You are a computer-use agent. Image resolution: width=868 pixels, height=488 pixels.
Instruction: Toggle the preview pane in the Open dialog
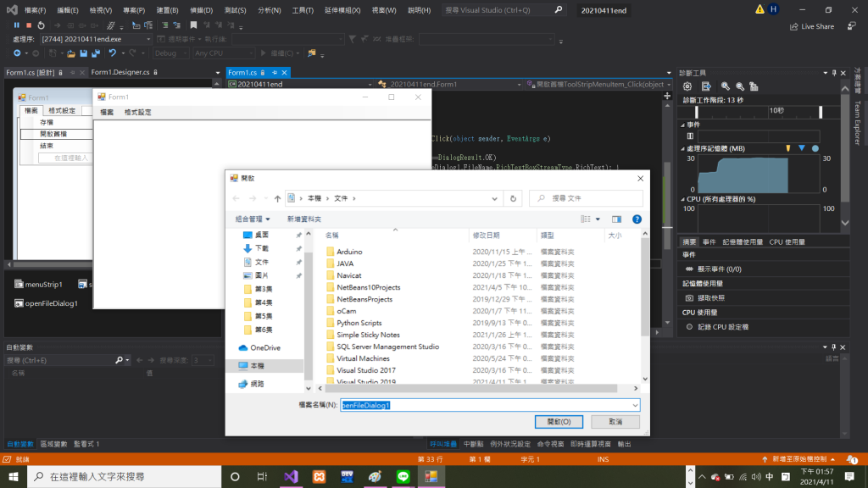pyautogui.click(x=616, y=219)
